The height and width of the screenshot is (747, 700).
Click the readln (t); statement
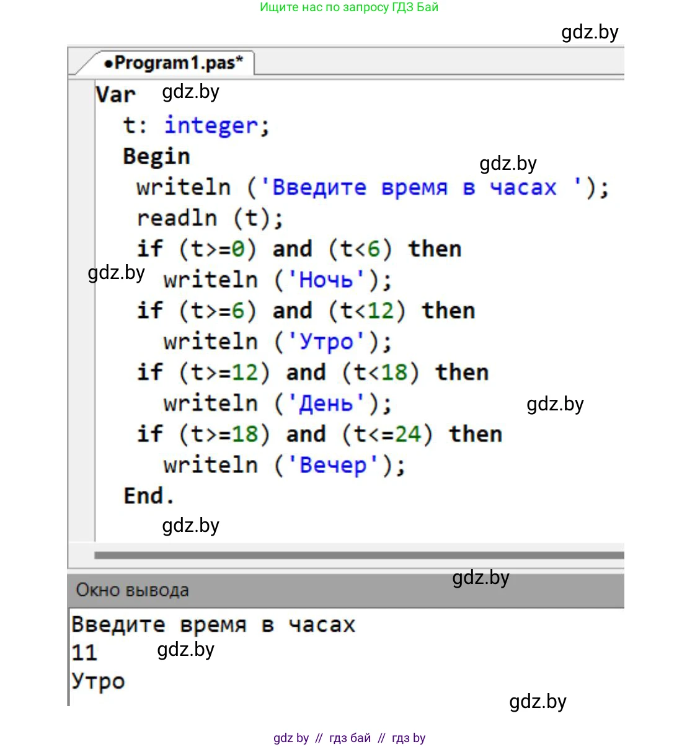pyautogui.click(x=210, y=218)
